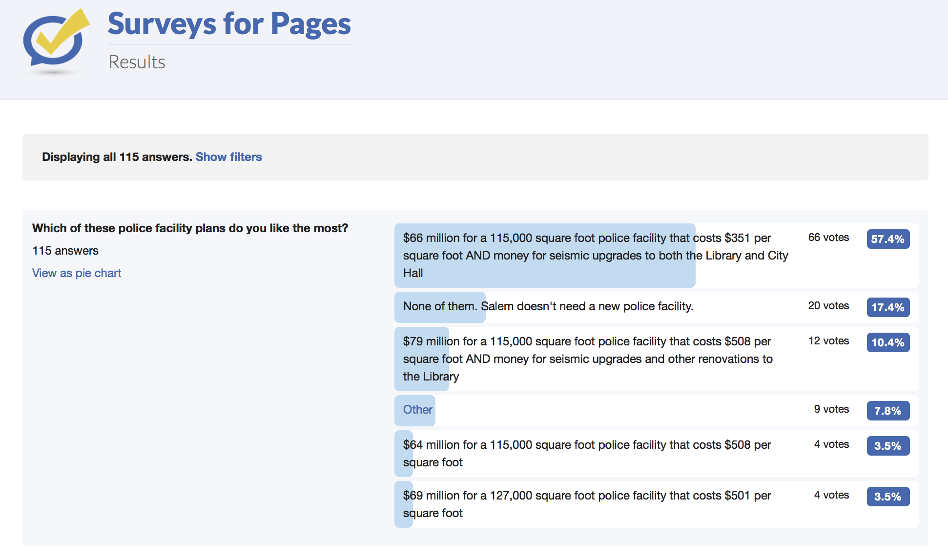
Task: Open the Other answers link
Action: [417, 410]
